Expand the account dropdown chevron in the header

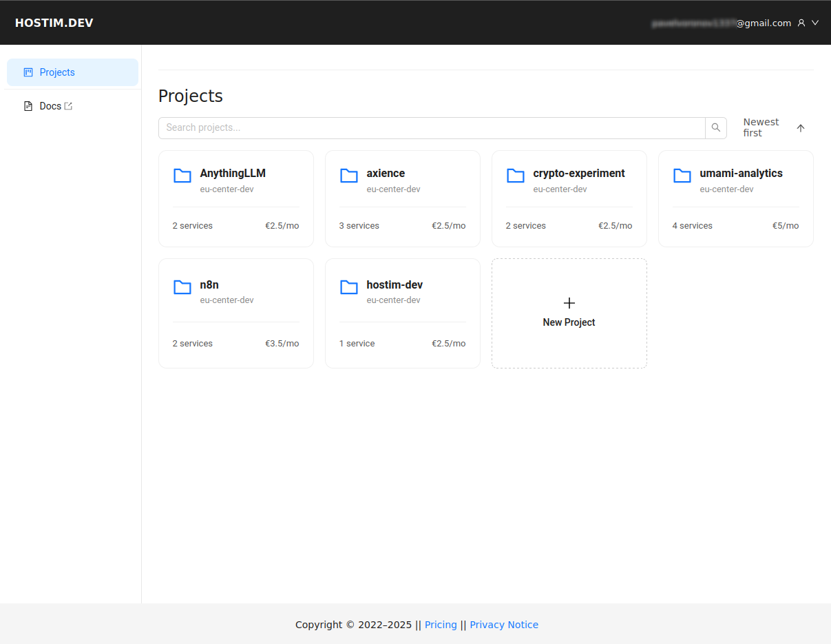click(815, 22)
